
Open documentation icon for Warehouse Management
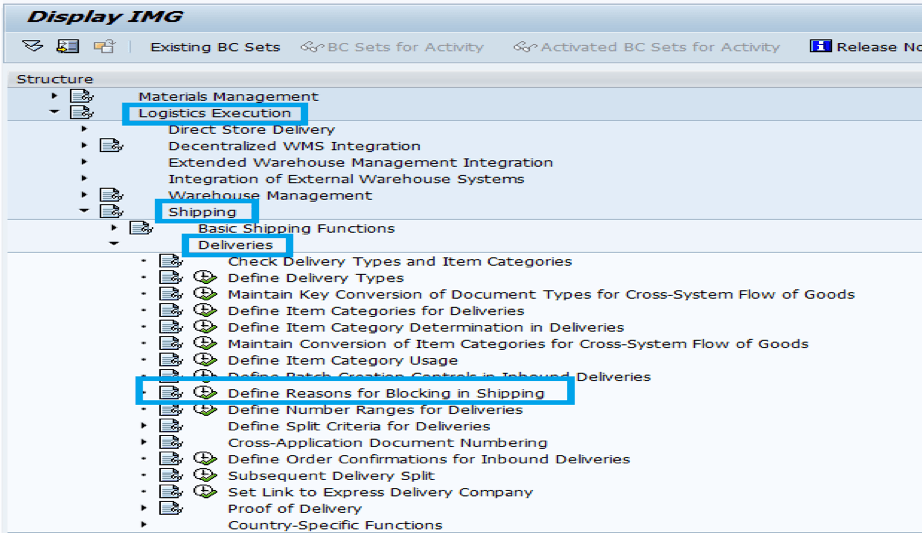coord(112,195)
